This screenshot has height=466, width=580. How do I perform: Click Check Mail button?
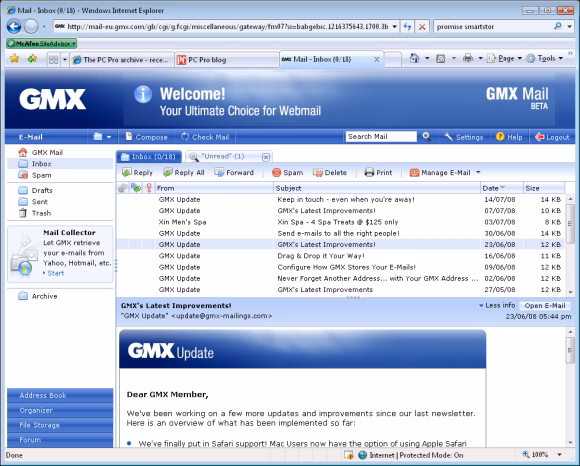[x=205, y=137]
